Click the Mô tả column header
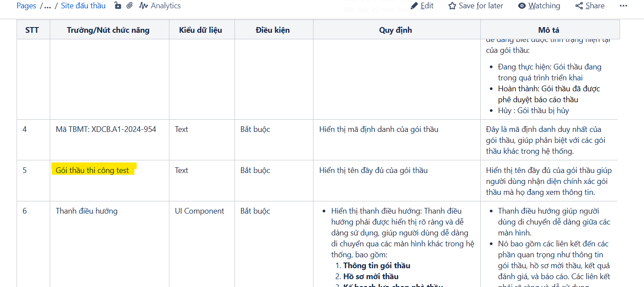 pos(548,30)
